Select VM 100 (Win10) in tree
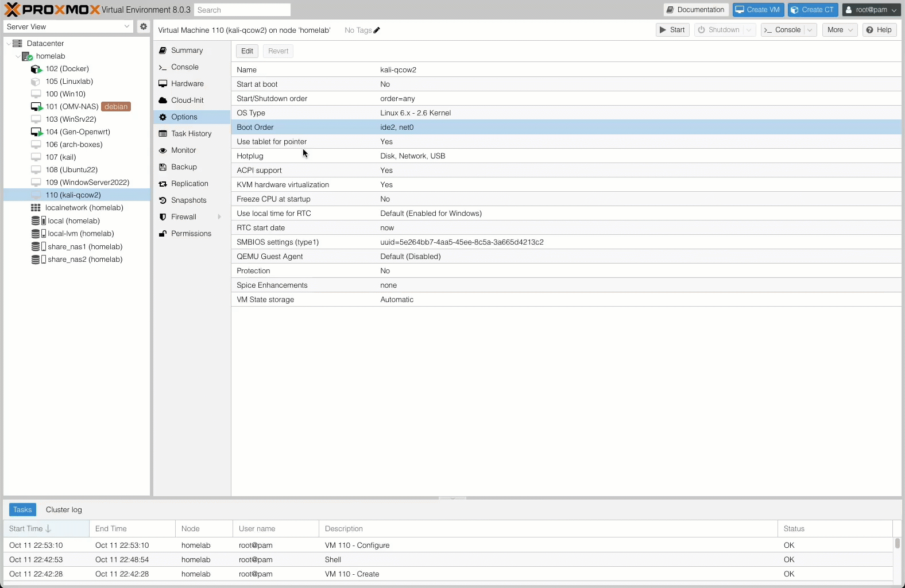The height and width of the screenshot is (588, 905). [77, 94]
